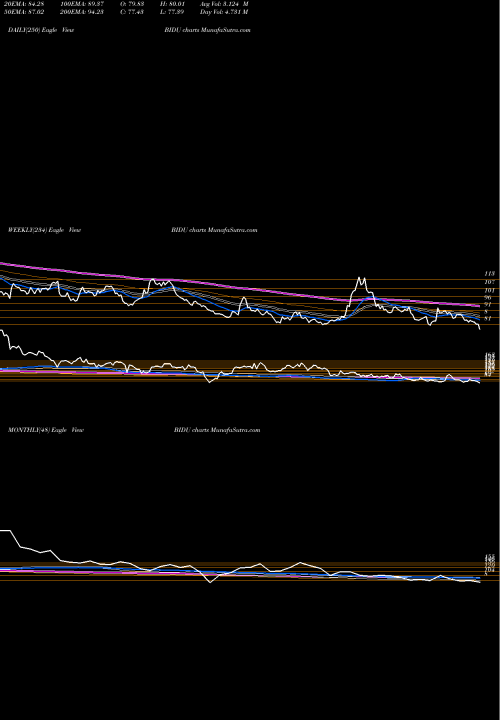Click the open price O: 79.83
The image size is (500, 720).
click(133, 3)
